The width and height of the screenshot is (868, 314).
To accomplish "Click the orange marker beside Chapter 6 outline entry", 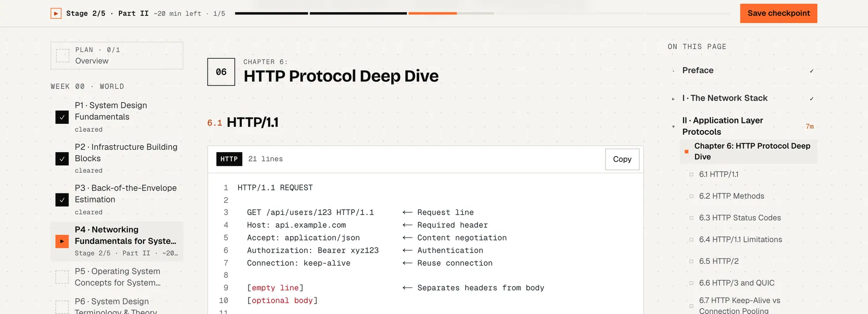I will point(687,152).
